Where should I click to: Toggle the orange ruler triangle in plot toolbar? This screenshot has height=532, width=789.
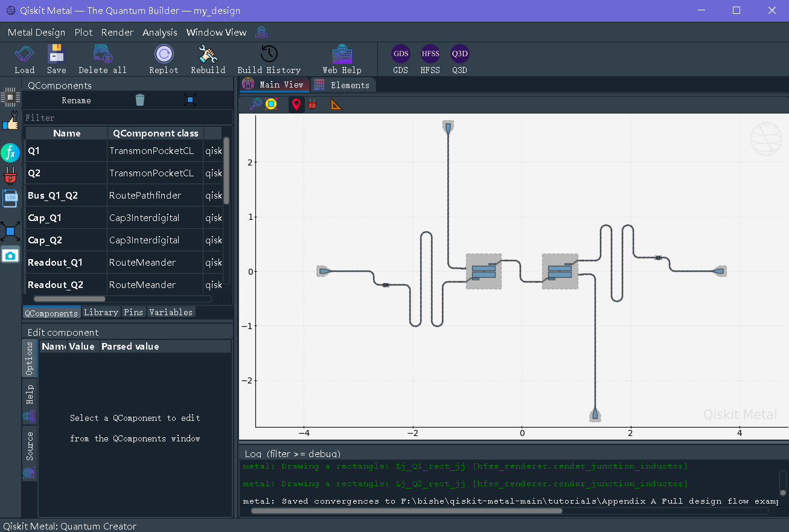336,104
